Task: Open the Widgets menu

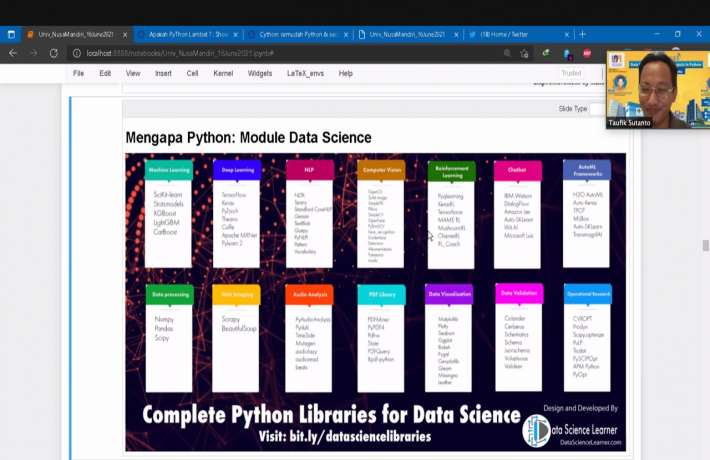Action: coord(260,73)
